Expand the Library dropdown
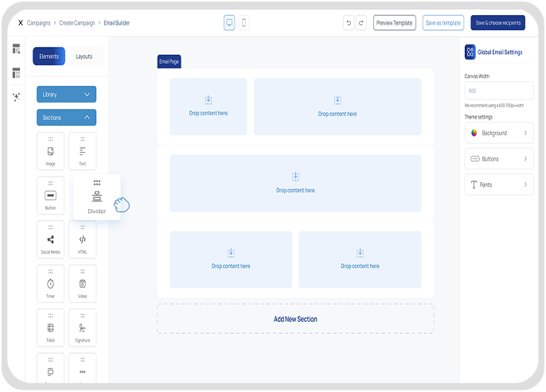 pos(67,95)
